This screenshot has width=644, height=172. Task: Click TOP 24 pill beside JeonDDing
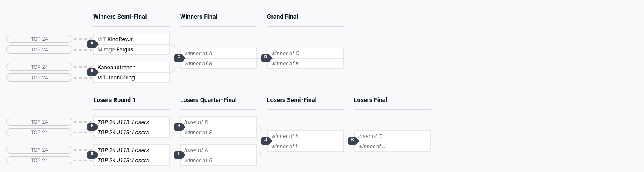pos(39,78)
